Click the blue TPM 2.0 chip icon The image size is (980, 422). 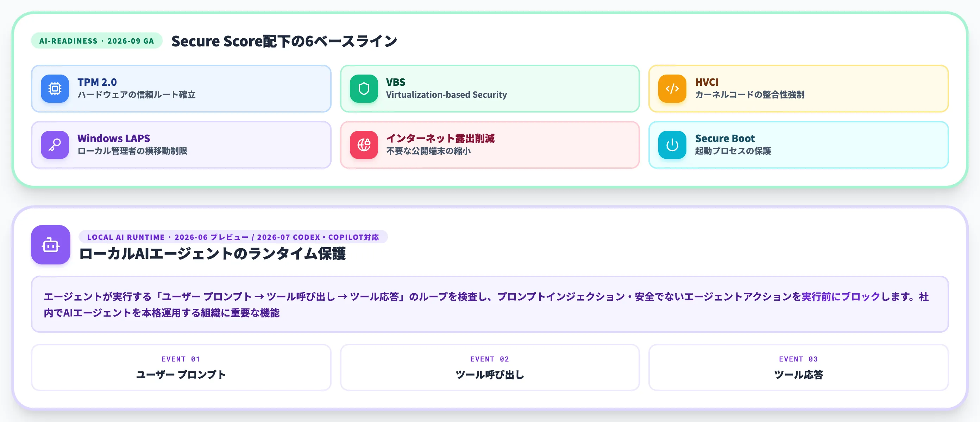point(55,89)
